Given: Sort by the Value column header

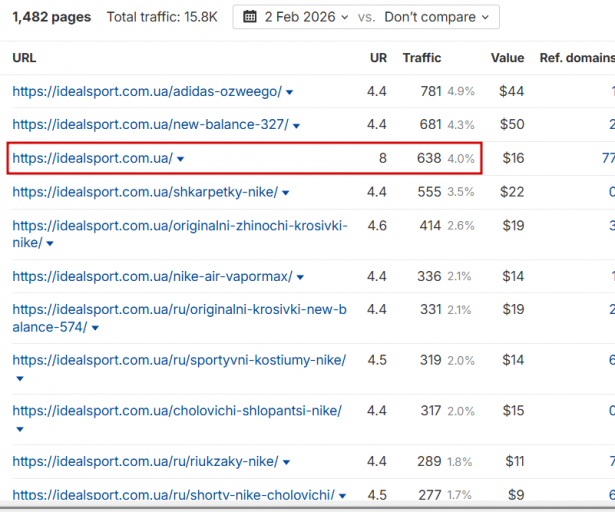Looking at the screenshot, I should click(x=508, y=58).
